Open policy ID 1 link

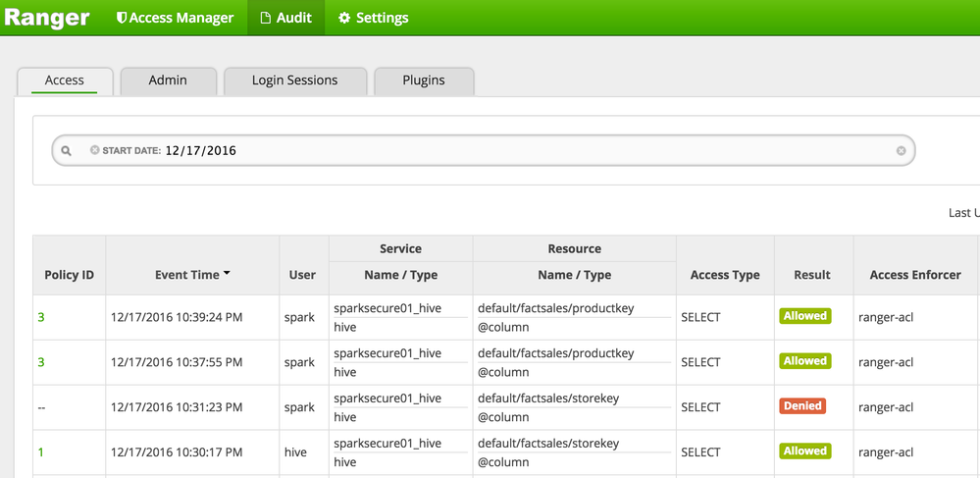click(x=41, y=452)
